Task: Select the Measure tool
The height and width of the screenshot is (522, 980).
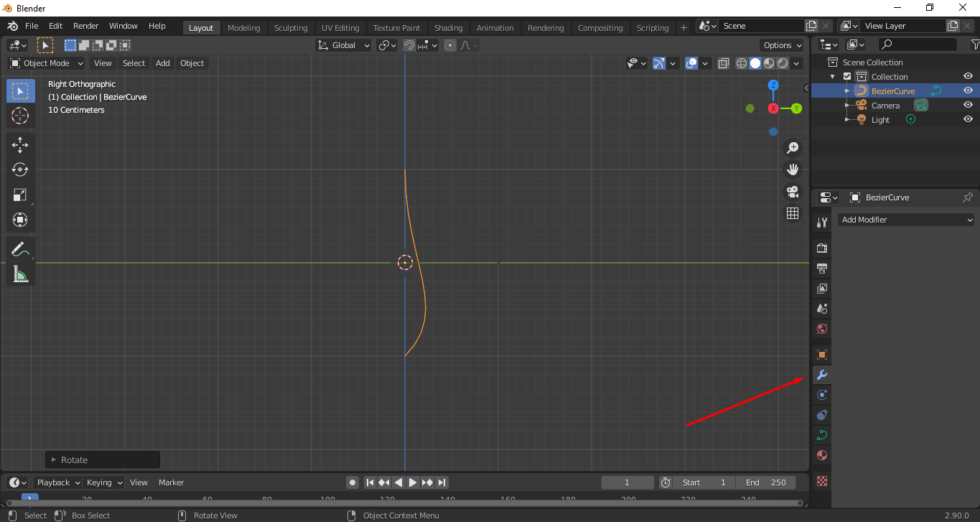Action: (20, 274)
